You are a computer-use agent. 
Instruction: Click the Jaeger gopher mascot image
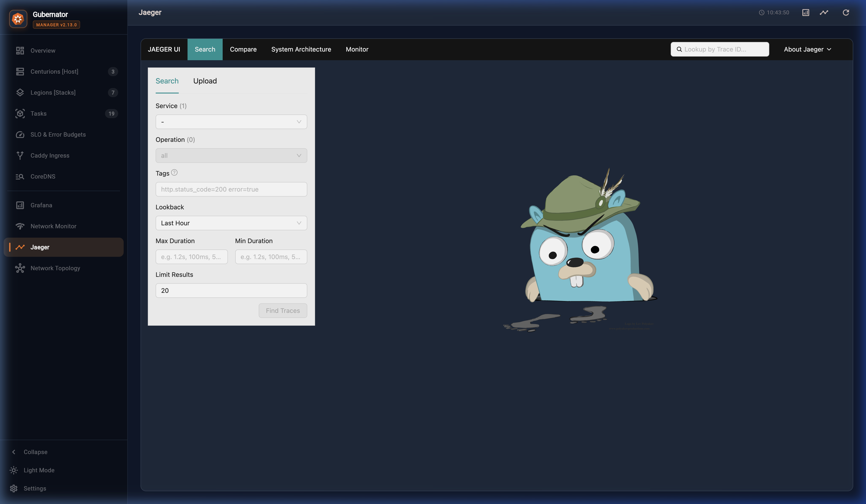tap(580, 250)
